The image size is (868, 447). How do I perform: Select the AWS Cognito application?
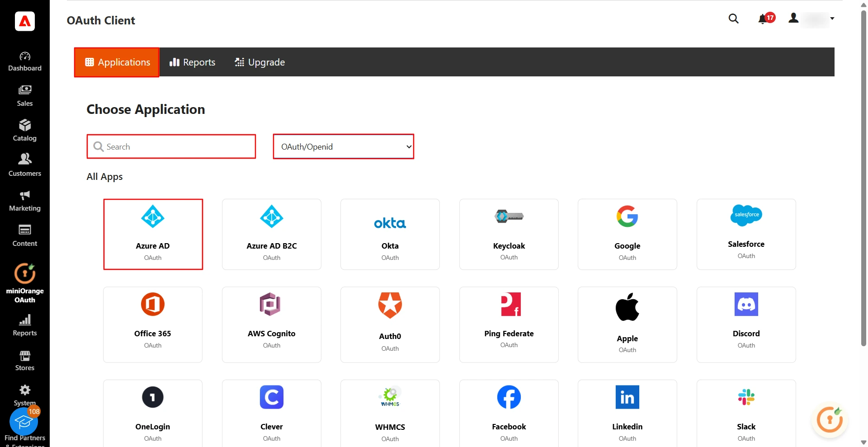[x=272, y=325]
